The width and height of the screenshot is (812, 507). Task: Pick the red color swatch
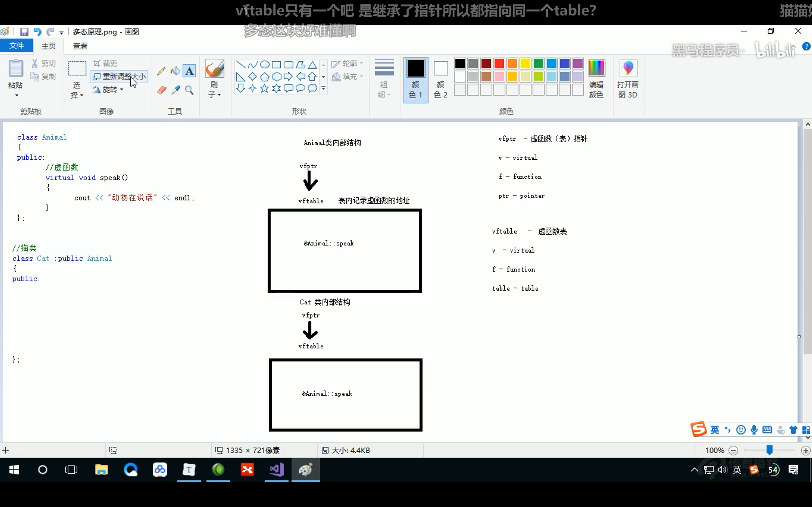499,63
